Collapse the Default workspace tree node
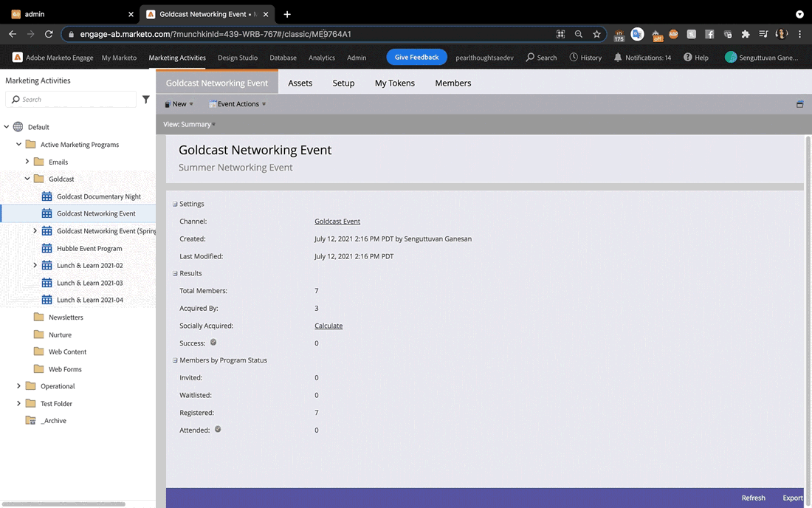Viewport: 812px width, 508px height. point(6,127)
